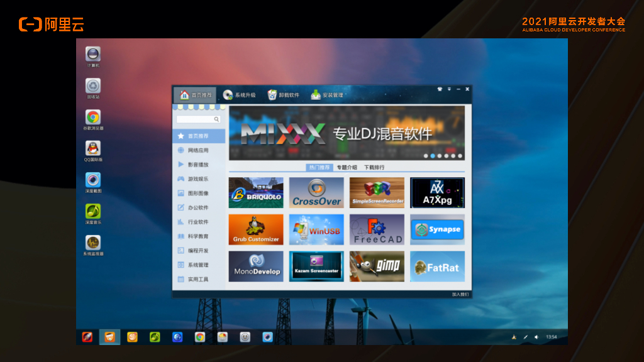The height and width of the screenshot is (362, 644).
Task: Click the power button taskbar icon
Action: click(x=245, y=337)
